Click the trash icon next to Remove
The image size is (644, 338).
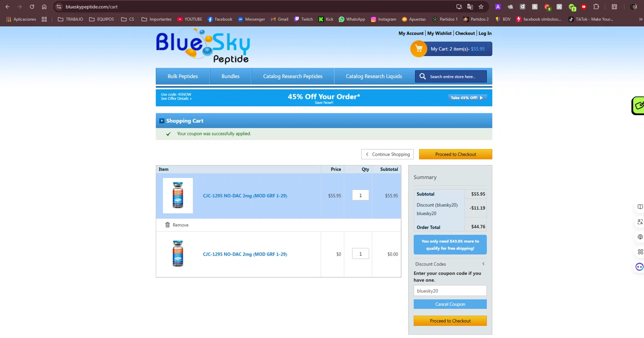click(x=167, y=225)
